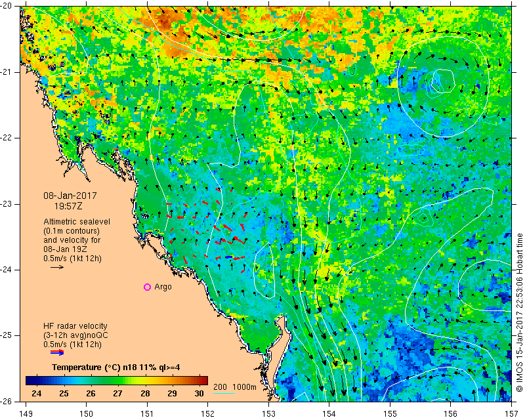Click the 'Argo' legend label

point(163,287)
